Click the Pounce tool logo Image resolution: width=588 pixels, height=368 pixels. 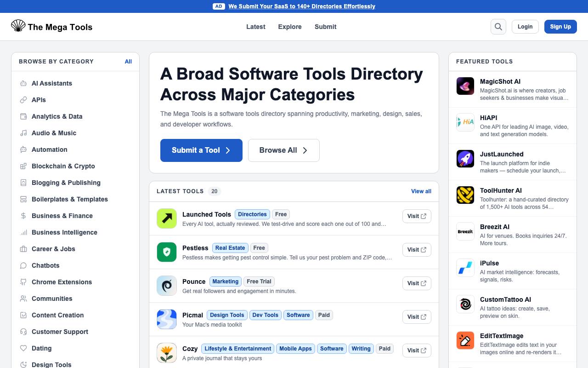[x=167, y=286]
